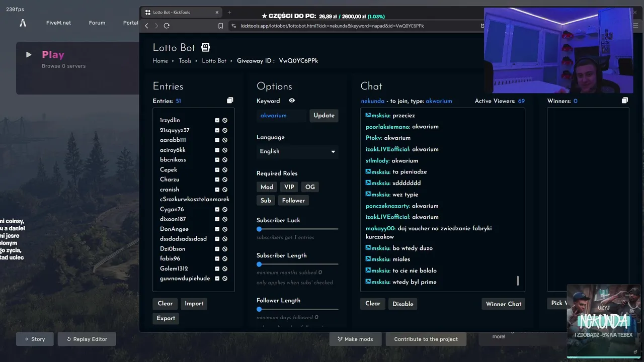Toggle keyword visibility with the eye icon

pyautogui.click(x=292, y=101)
